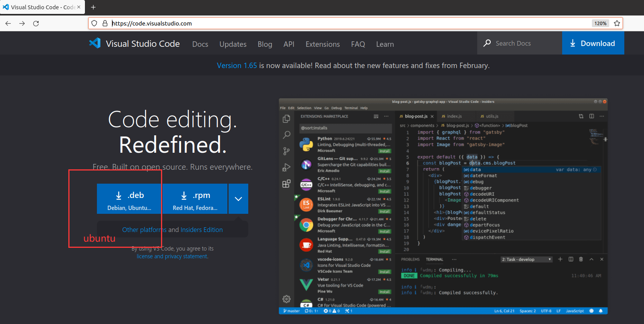Open Extensions panel more actions ellipsis
This screenshot has height=324, width=644.
tap(386, 116)
